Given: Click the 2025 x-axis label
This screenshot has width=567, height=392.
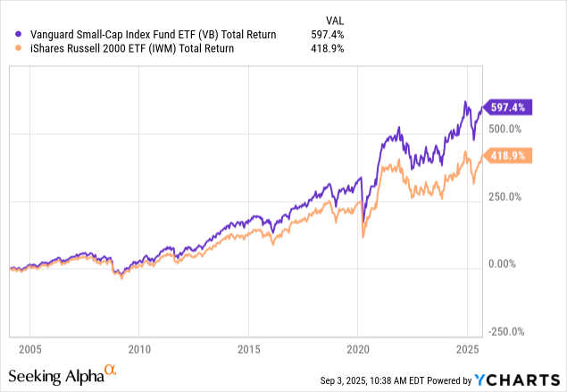Looking at the screenshot, I should (467, 346).
